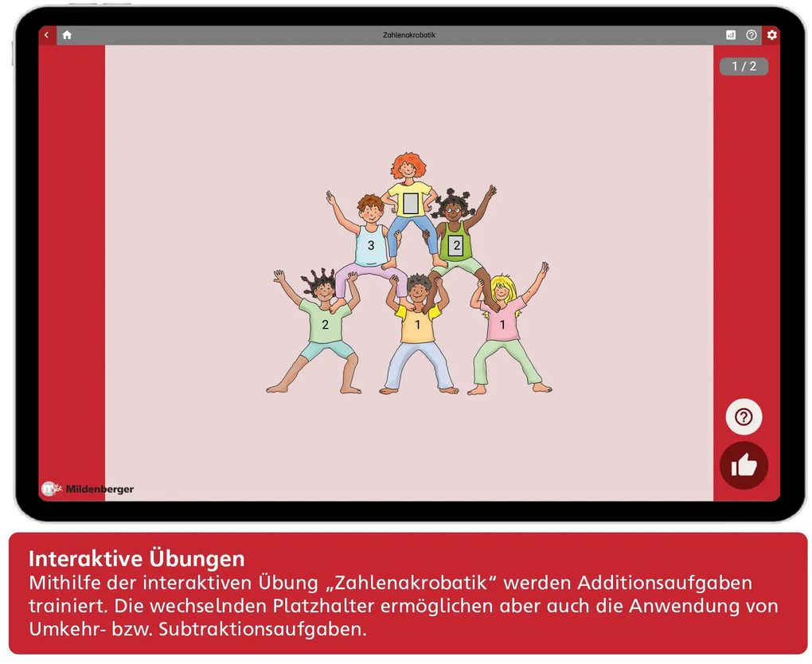This screenshot has width=812, height=664.
Task: Select the empty box on yellow shirt
Action: coord(411,204)
